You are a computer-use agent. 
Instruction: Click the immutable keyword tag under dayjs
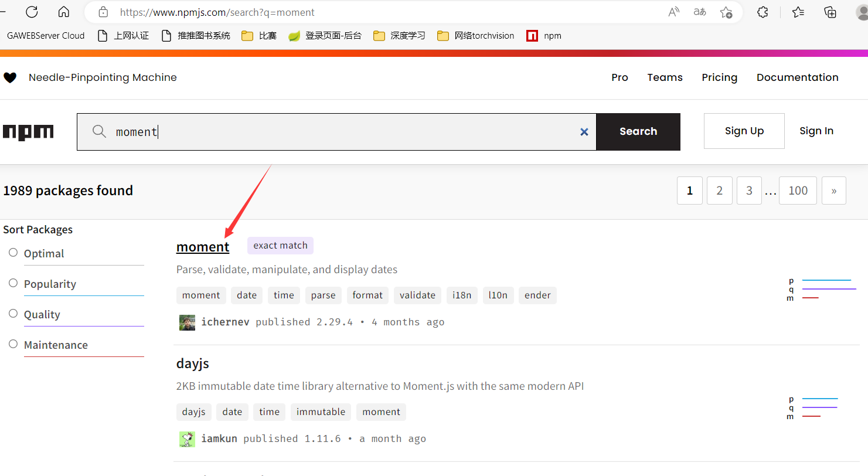(x=321, y=412)
